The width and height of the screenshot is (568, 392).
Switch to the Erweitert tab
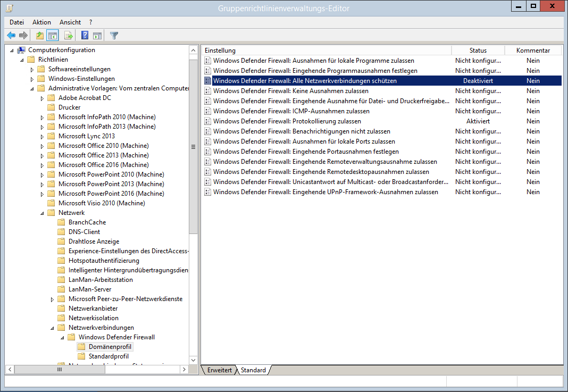pyautogui.click(x=219, y=370)
